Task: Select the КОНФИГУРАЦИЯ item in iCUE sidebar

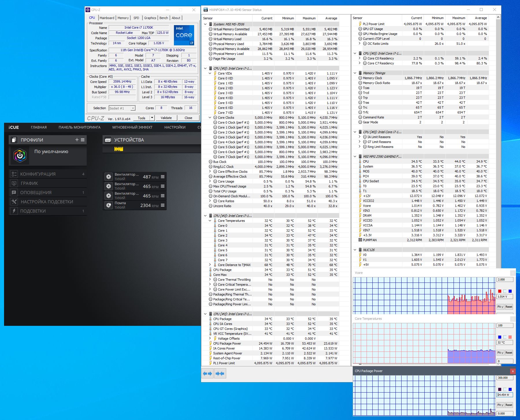Action: (x=48, y=174)
